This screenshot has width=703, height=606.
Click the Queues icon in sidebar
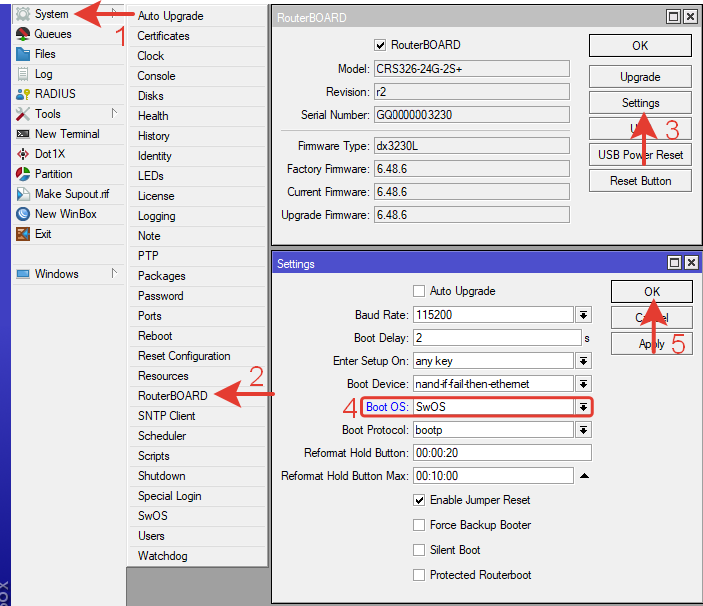click(x=23, y=34)
